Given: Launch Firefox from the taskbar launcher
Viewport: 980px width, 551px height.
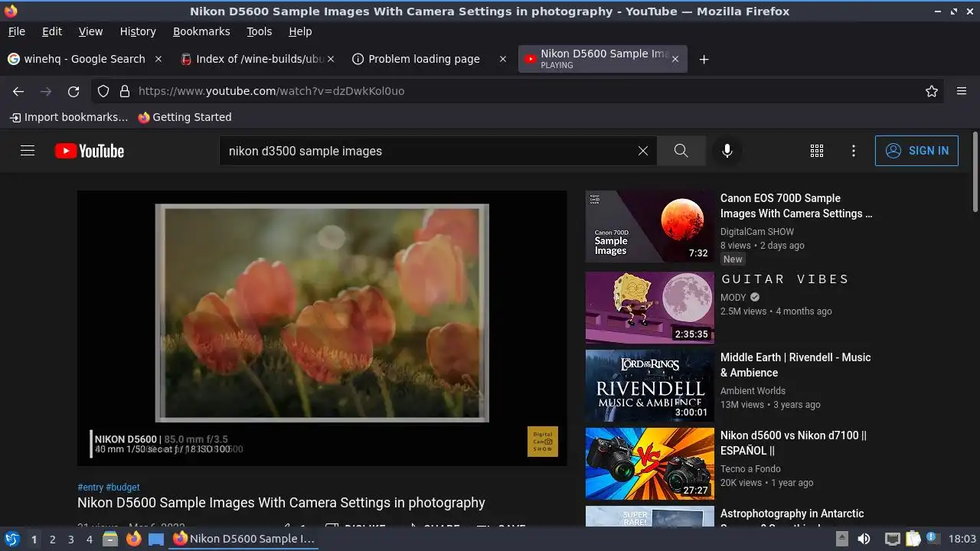Looking at the screenshot, I should point(133,539).
